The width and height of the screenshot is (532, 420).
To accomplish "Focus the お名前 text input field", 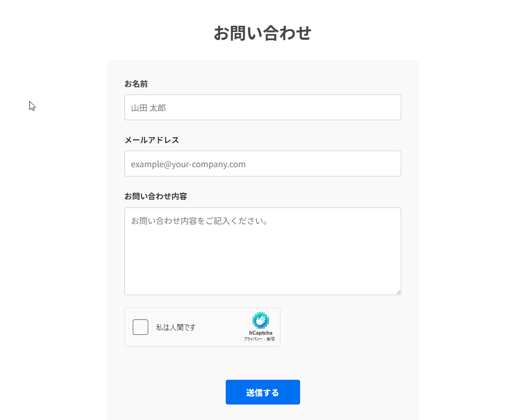I will pos(262,107).
